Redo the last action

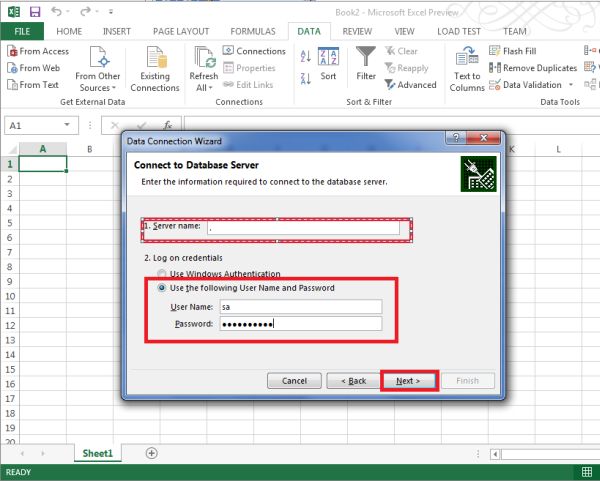click(85, 12)
